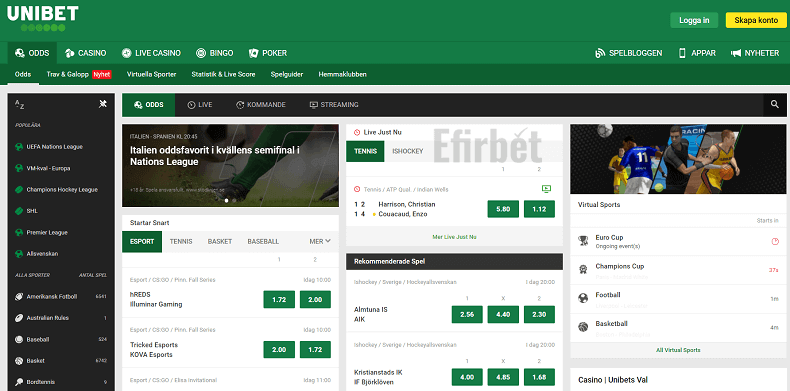The height and width of the screenshot is (391, 790).
Task: Click the Bordtennis paddle icon
Action: pos(19,382)
